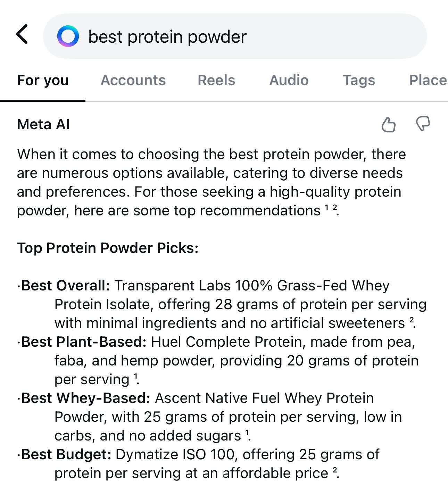Click the Meta AI ring icon
The height and width of the screenshot is (494, 448).
[68, 36]
